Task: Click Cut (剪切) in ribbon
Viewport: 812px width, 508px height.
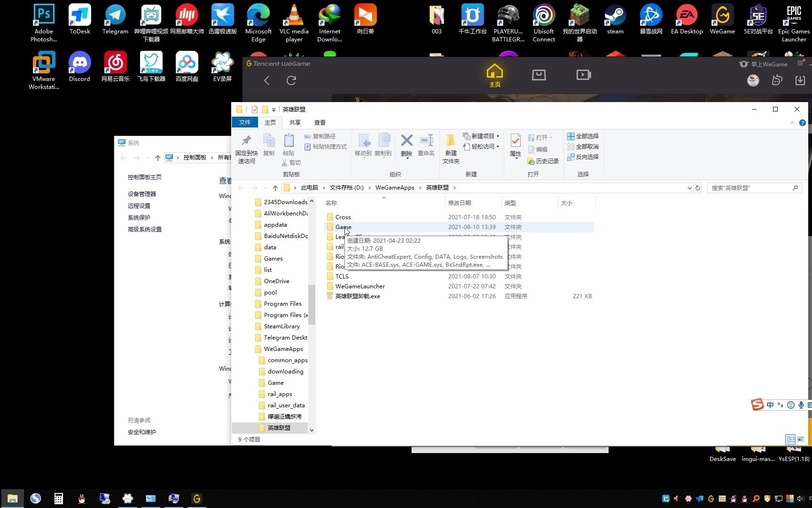Action: coord(291,163)
